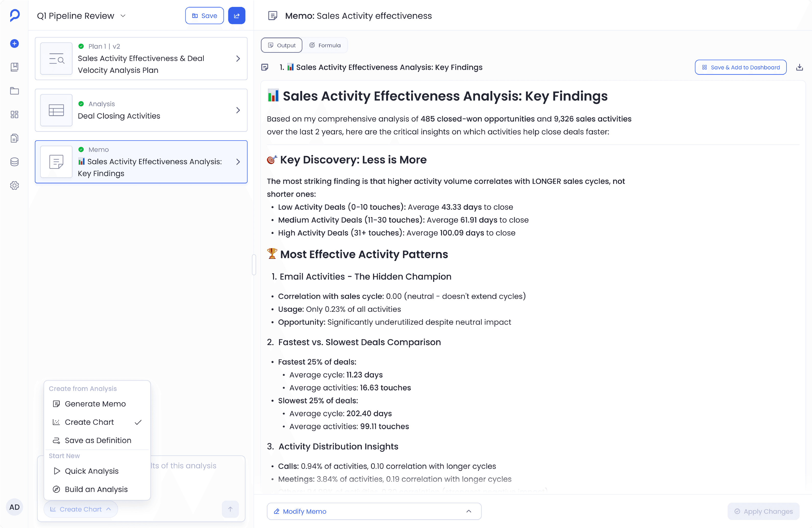Click the 'High Activity Deals' bullet
Screen dimensions: 812x528
click(x=397, y=233)
